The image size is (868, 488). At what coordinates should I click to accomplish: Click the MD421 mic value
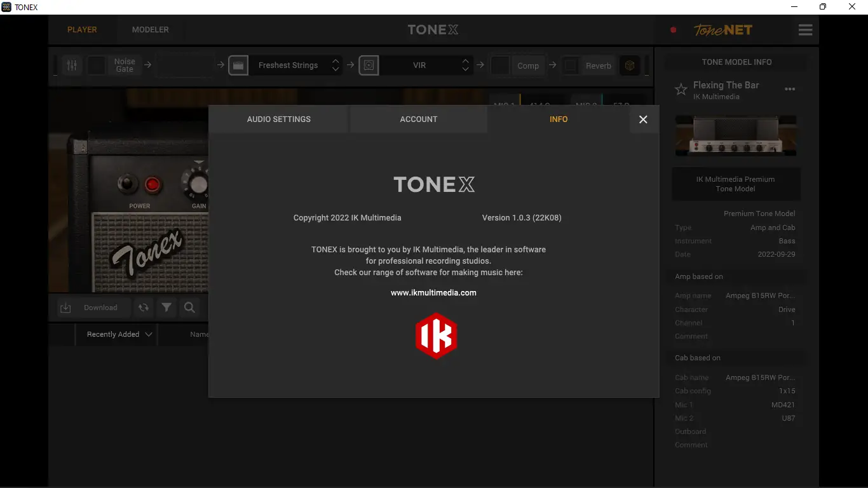pyautogui.click(x=783, y=405)
